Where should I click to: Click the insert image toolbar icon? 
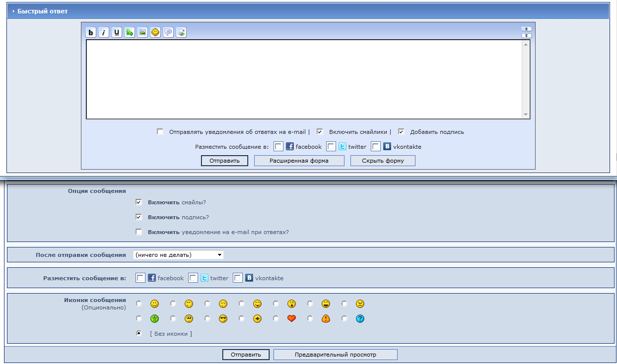pyautogui.click(x=142, y=33)
